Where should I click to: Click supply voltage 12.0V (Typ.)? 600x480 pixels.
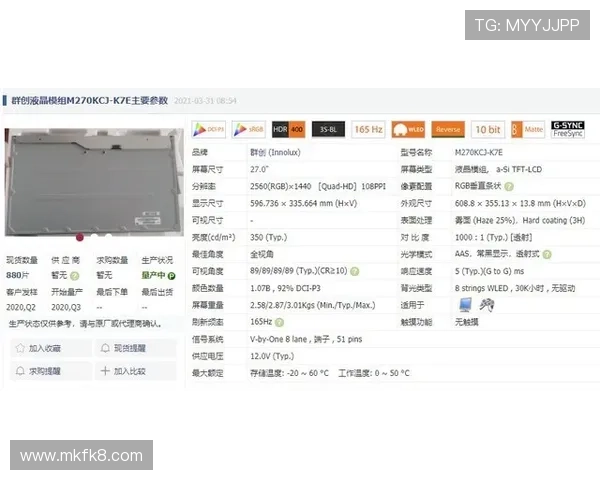(272, 356)
